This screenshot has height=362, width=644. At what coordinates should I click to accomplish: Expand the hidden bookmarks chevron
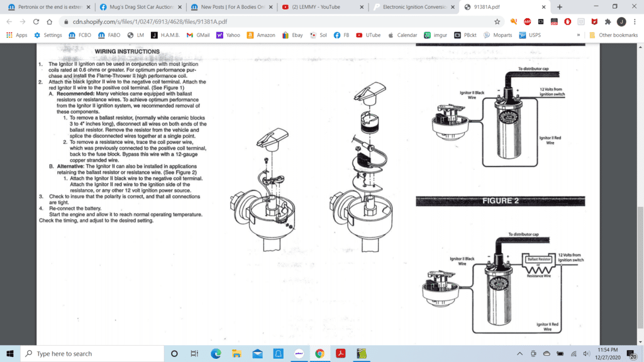(578, 35)
